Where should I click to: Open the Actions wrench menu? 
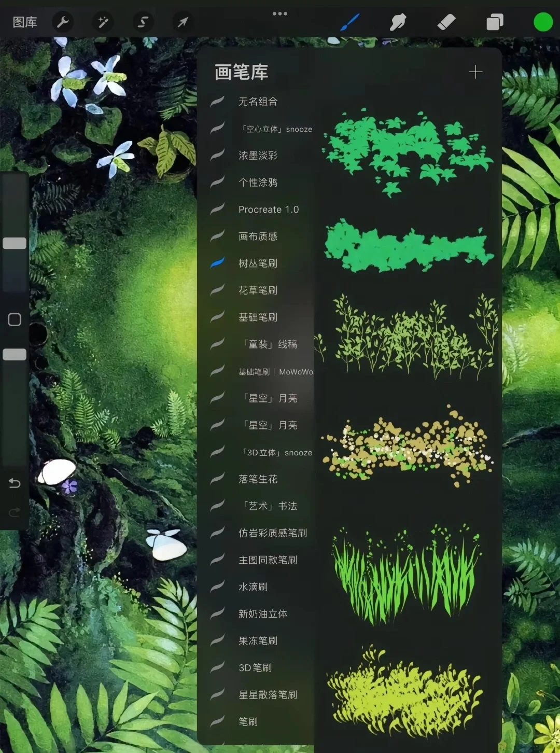tap(63, 22)
